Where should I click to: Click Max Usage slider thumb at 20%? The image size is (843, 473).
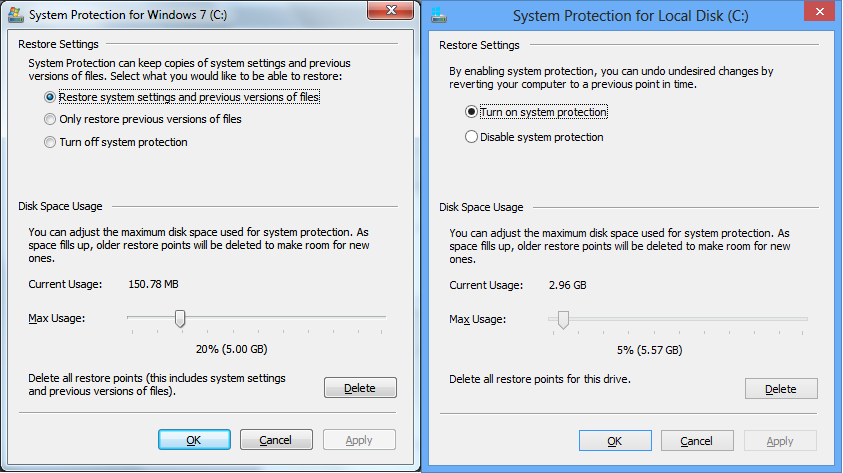[x=180, y=318]
